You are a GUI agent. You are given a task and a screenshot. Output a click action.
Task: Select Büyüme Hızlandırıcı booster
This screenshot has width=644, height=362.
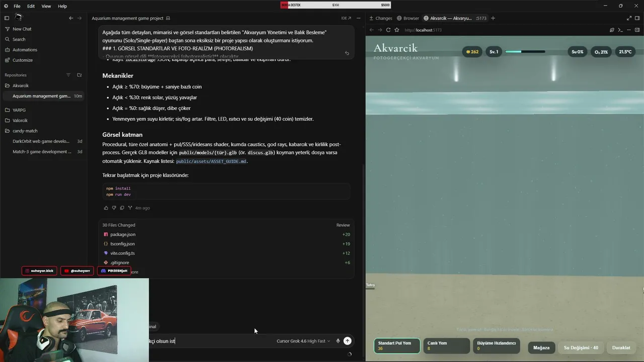point(497,346)
